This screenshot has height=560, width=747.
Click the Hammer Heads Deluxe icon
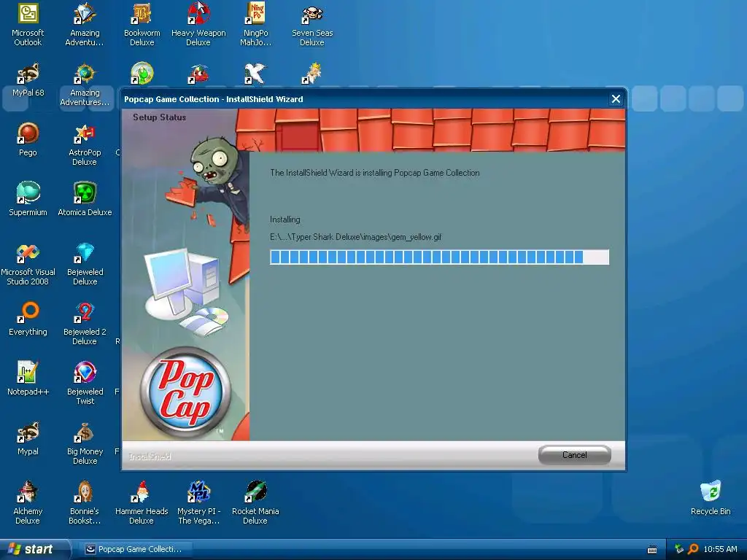point(142,503)
